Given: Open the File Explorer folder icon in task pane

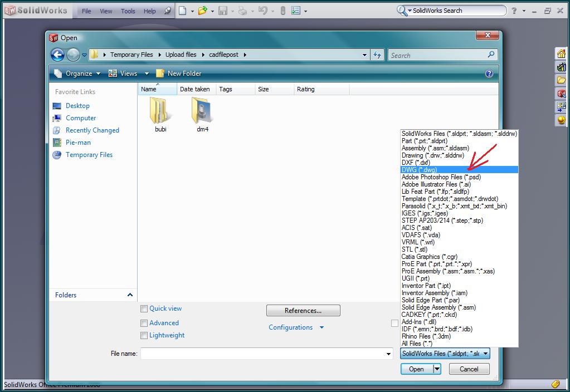Looking at the screenshot, I should coord(561,80).
